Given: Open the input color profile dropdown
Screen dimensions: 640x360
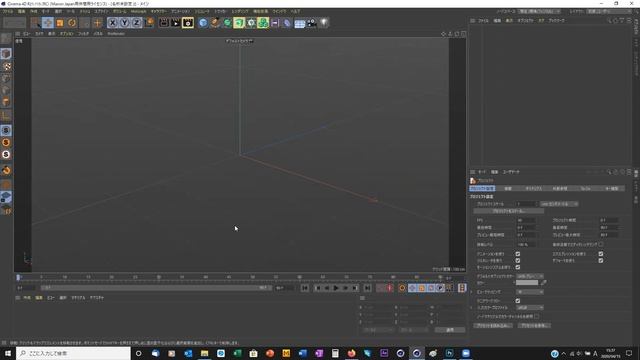Looking at the screenshot, I should pyautogui.click(x=530, y=308).
